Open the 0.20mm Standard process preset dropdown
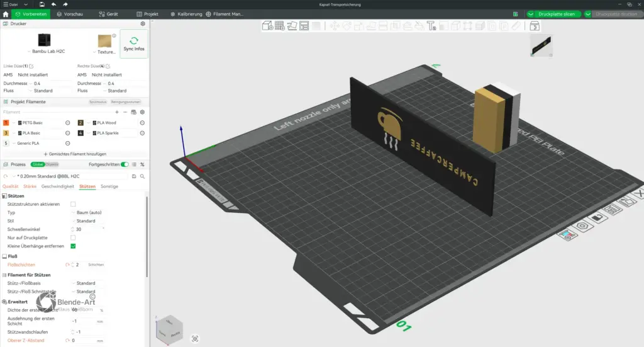The height and width of the screenshot is (347, 644). (69, 176)
